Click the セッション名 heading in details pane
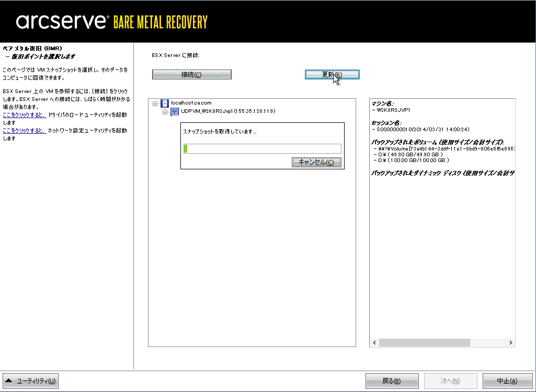The image size is (536, 392). (x=386, y=123)
